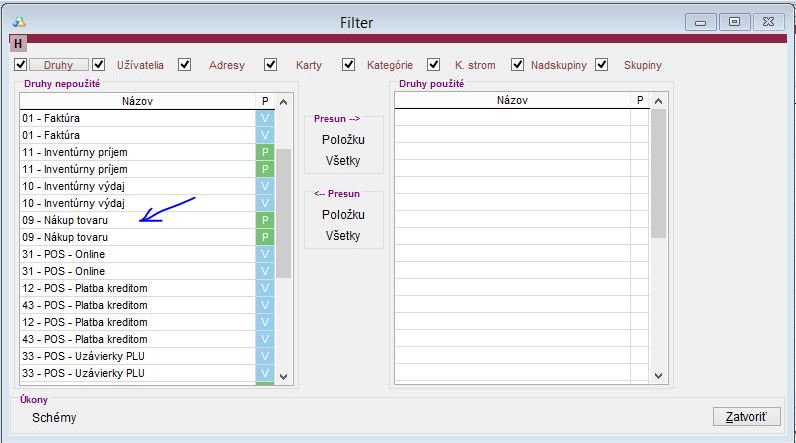The height and width of the screenshot is (443, 796).
Task: Switch to the Adresy tab
Action: click(x=226, y=65)
